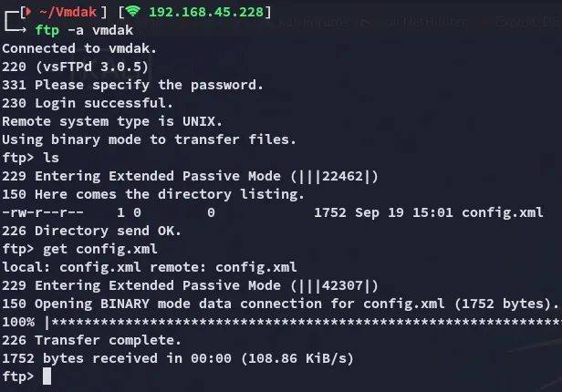Click the '226 Directory send OK.' line
This screenshot has width=562, height=392.
[x=92, y=231]
